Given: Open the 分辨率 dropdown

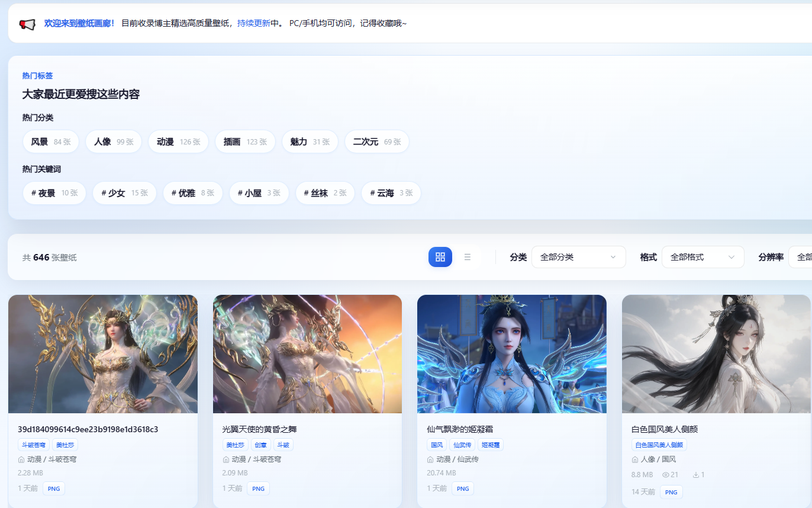Looking at the screenshot, I should click(800, 257).
